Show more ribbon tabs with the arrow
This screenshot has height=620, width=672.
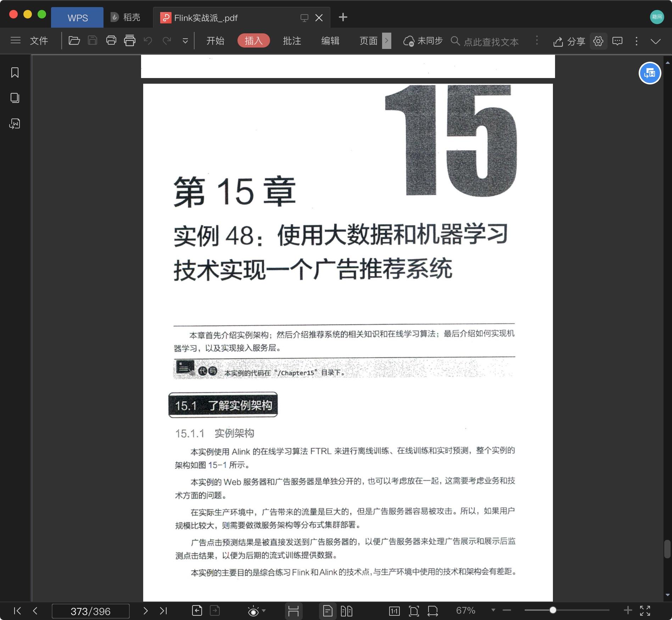(x=387, y=41)
